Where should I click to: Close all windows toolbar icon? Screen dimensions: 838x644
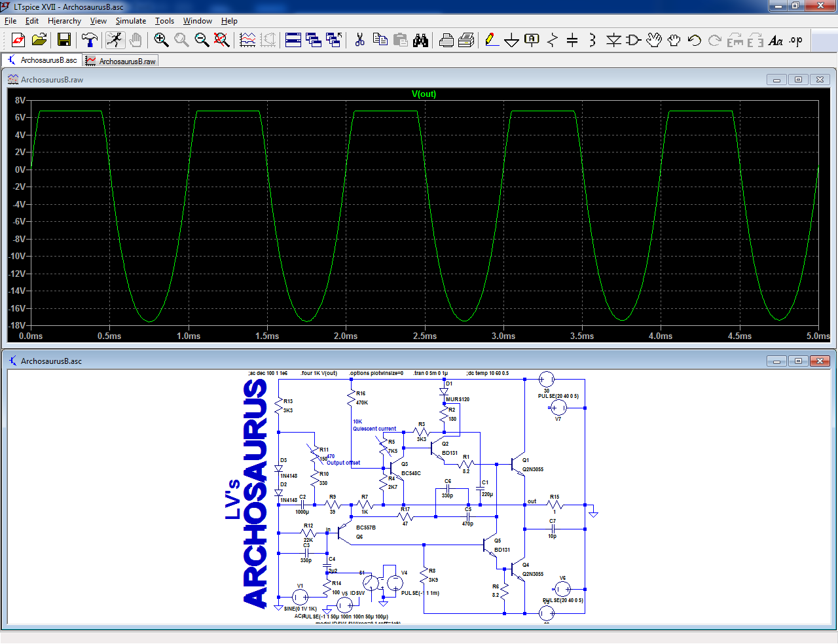(x=334, y=40)
